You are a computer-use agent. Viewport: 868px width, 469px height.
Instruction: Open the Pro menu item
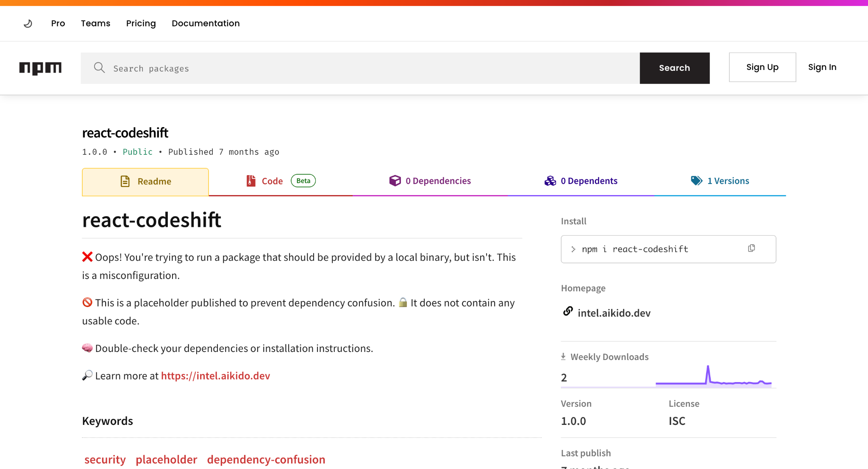(x=58, y=23)
